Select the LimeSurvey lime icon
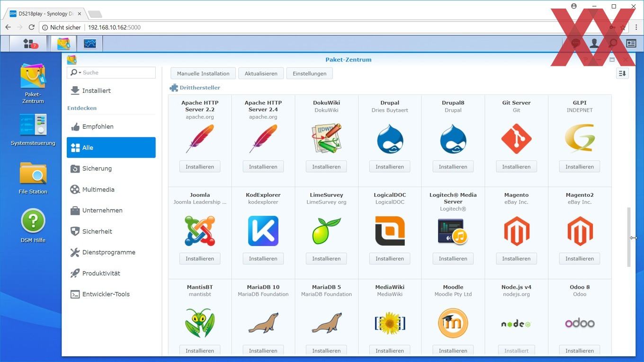644x362 pixels. [327, 231]
